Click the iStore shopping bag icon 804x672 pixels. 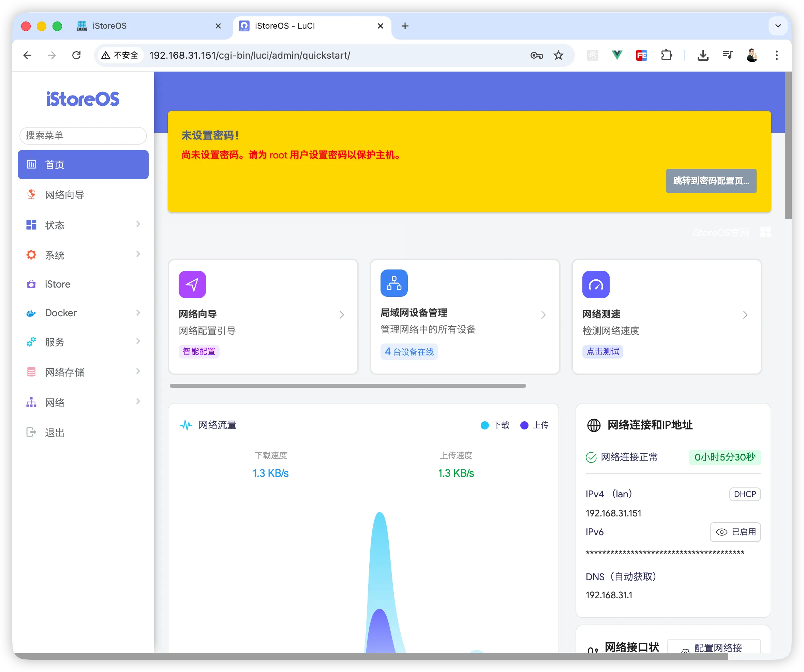[x=31, y=284]
